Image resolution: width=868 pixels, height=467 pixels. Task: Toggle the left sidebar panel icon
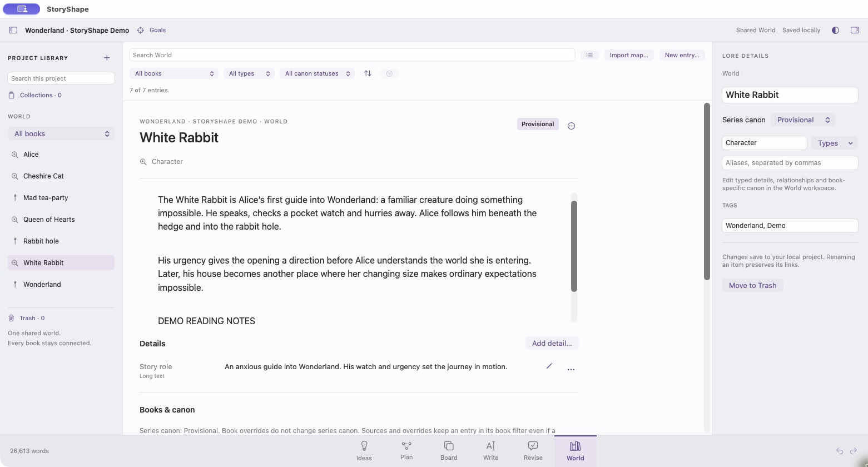[x=13, y=30]
